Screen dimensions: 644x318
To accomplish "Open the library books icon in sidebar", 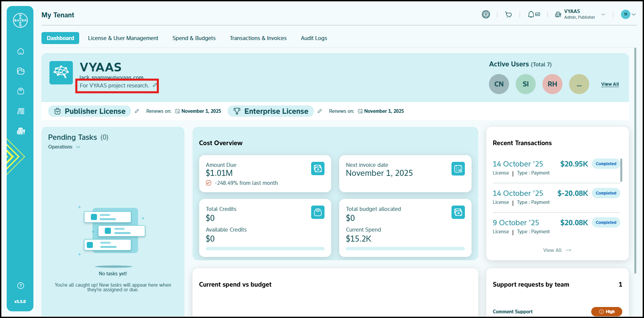I will [21, 111].
